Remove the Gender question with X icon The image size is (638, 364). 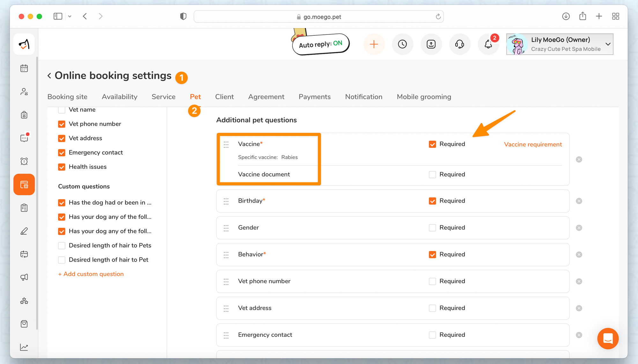579,228
